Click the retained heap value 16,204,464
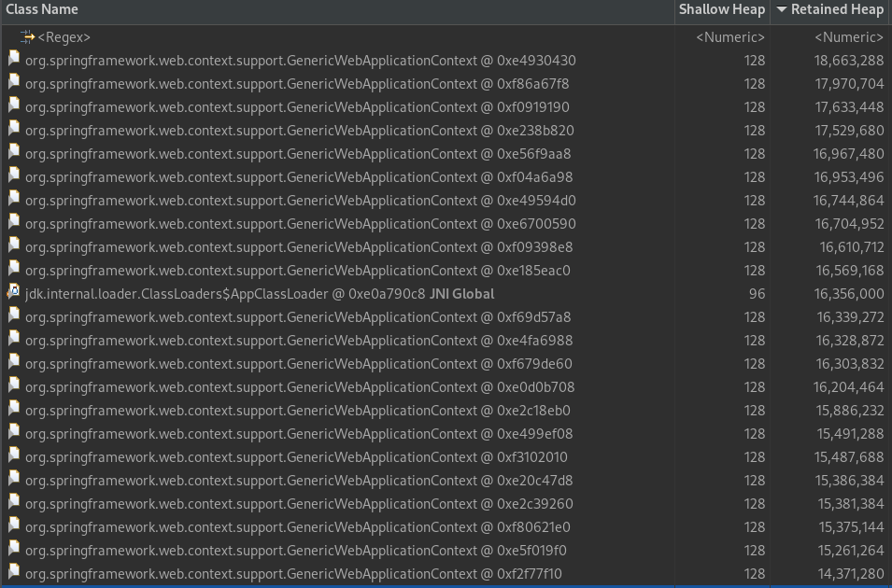The image size is (892, 588). 849,386
